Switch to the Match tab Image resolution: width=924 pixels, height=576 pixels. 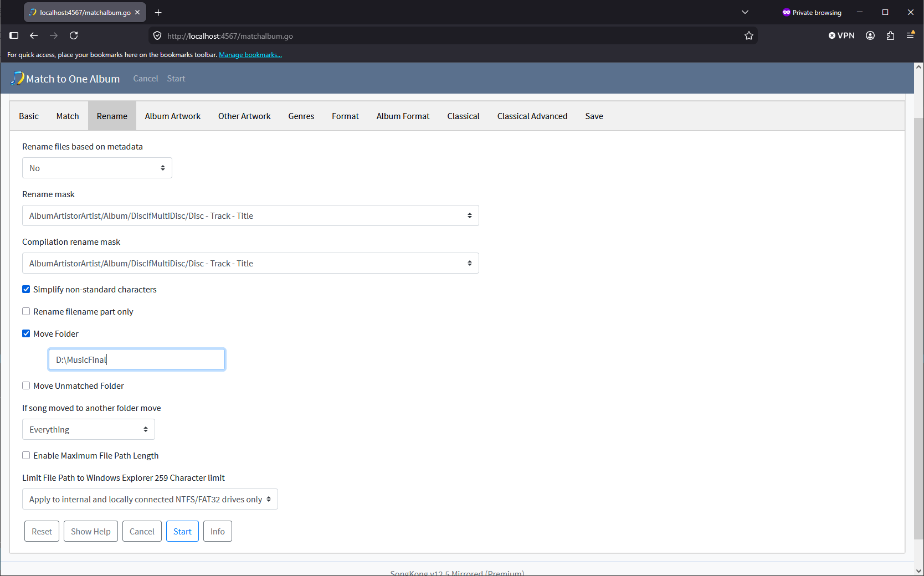coord(68,116)
